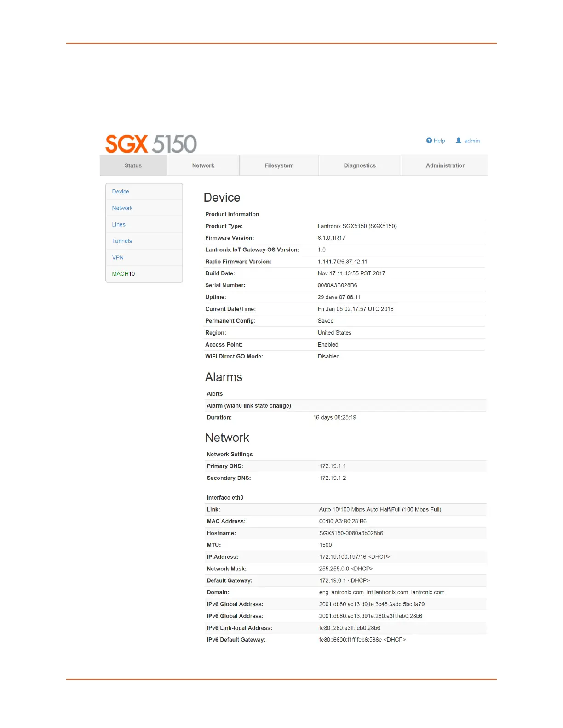Click the serial number 0080A3B028B6
Viewport: 563px width, 728px height.
pos(337,285)
